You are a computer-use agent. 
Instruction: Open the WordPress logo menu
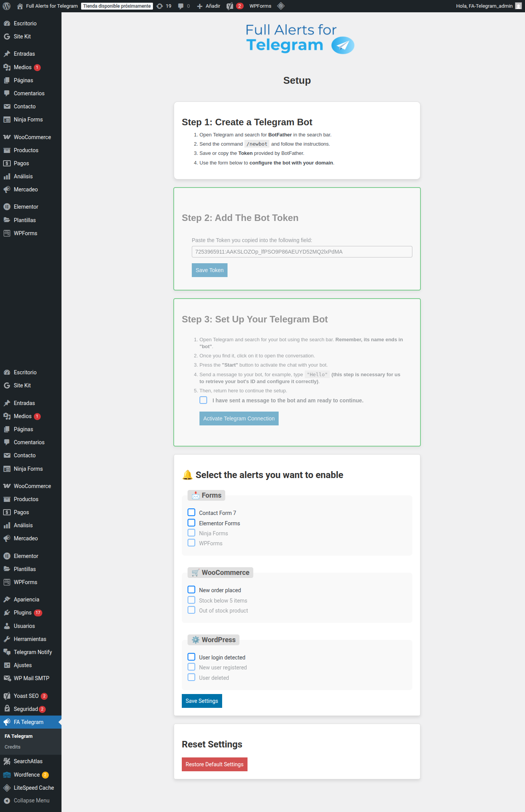pyautogui.click(x=7, y=6)
